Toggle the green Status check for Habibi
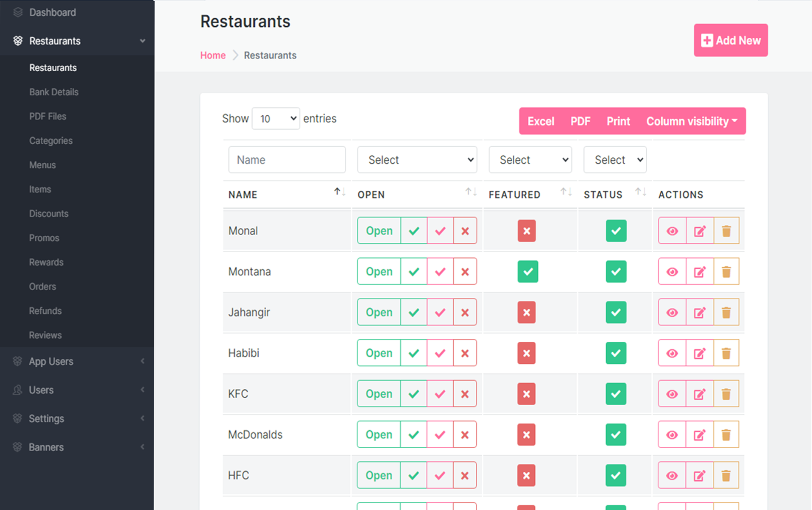 coord(616,353)
